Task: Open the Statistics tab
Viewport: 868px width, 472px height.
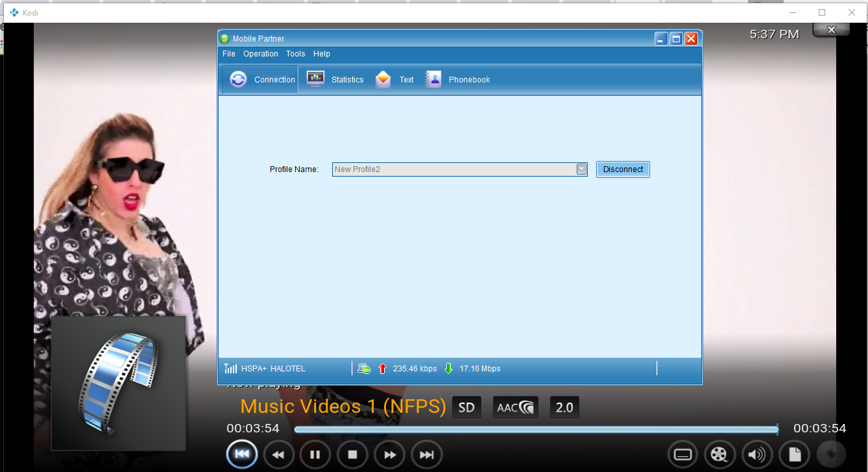Action: point(335,80)
